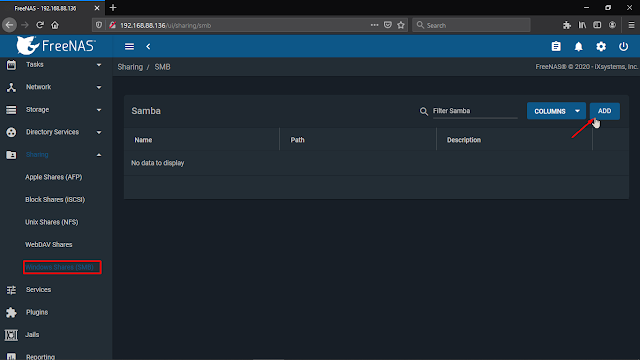This screenshot has width=640, height=360.
Task: Click the Filter Samba input field
Action: click(x=475, y=111)
